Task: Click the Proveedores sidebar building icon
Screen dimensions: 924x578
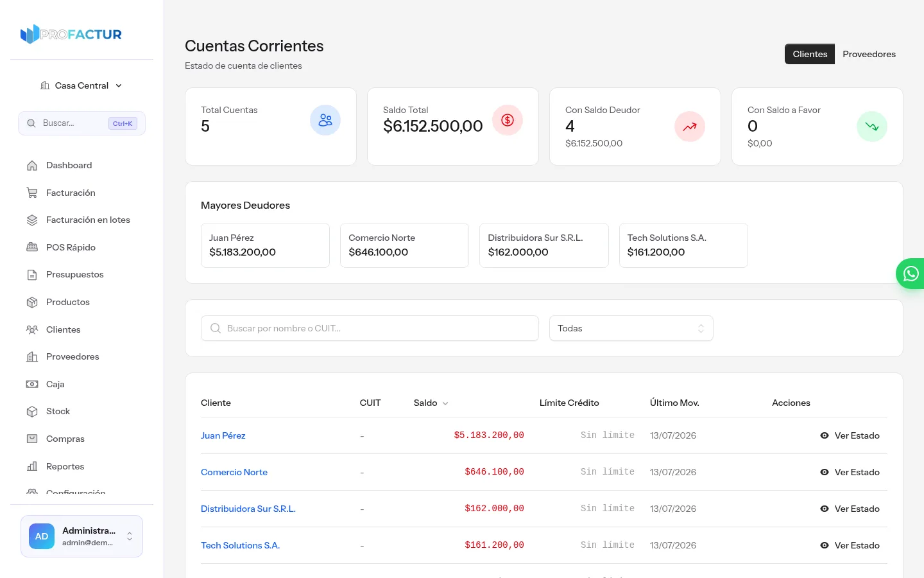Action: point(32,357)
